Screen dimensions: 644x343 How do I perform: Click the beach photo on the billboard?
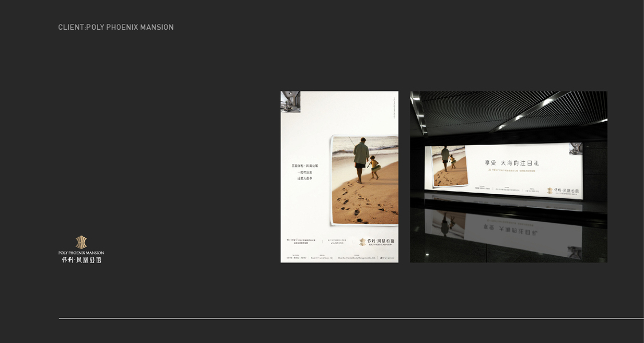coord(449,166)
